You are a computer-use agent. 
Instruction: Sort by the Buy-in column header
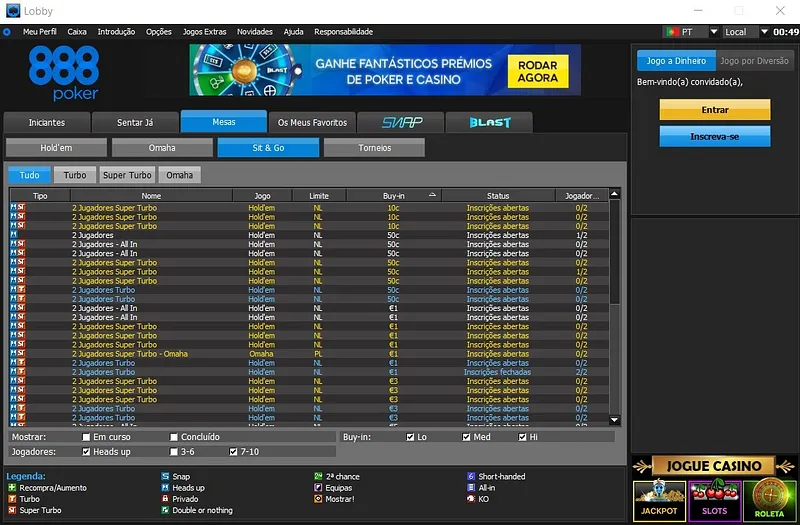click(x=394, y=196)
